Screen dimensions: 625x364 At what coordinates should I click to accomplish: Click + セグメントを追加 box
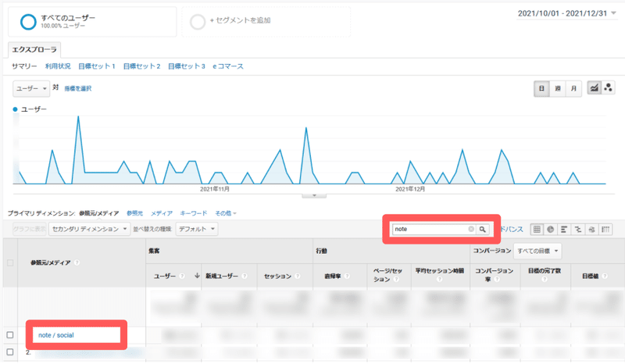click(x=266, y=22)
